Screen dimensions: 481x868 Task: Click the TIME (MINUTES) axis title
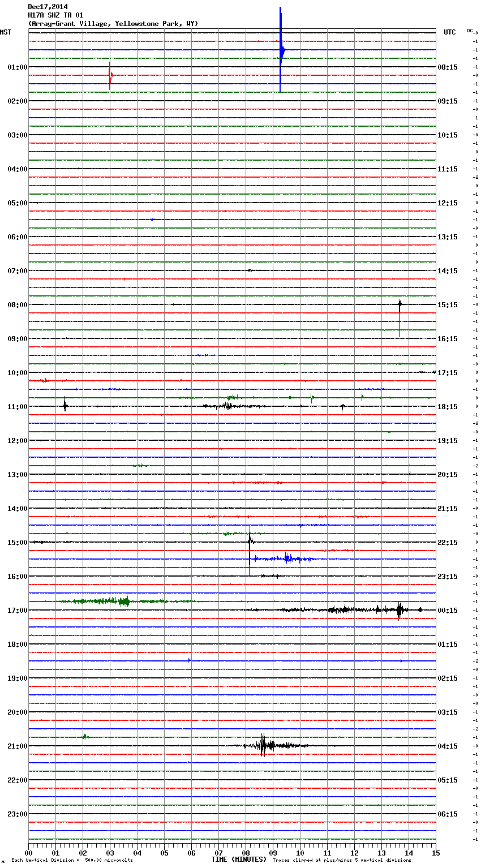pyautogui.click(x=239, y=860)
